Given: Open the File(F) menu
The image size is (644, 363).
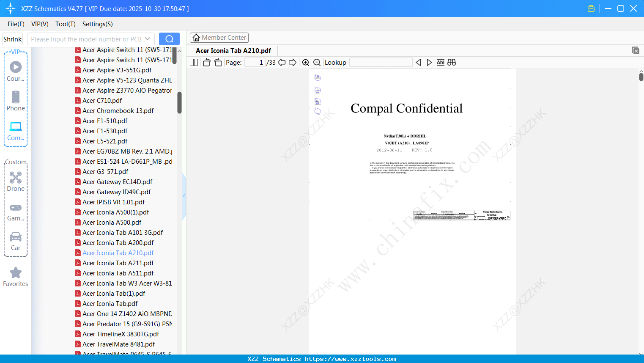Looking at the screenshot, I should pos(16,24).
